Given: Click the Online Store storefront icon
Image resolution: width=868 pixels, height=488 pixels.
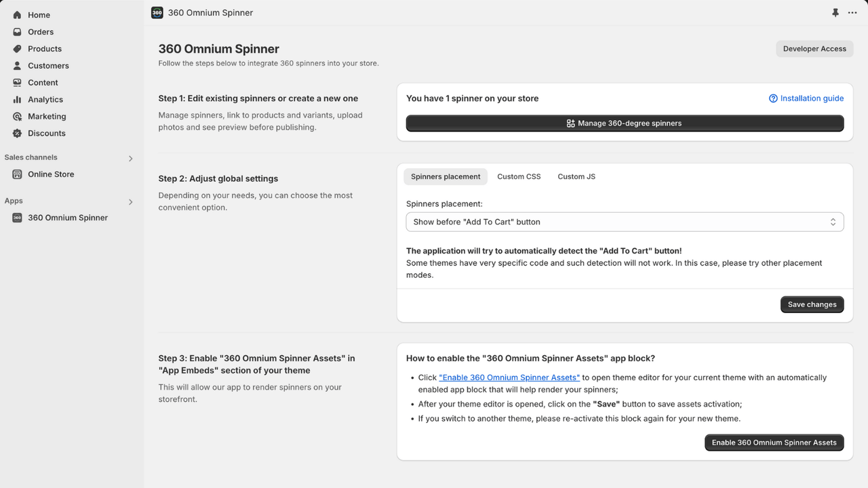Looking at the screenshot, I should pos(17,174).
